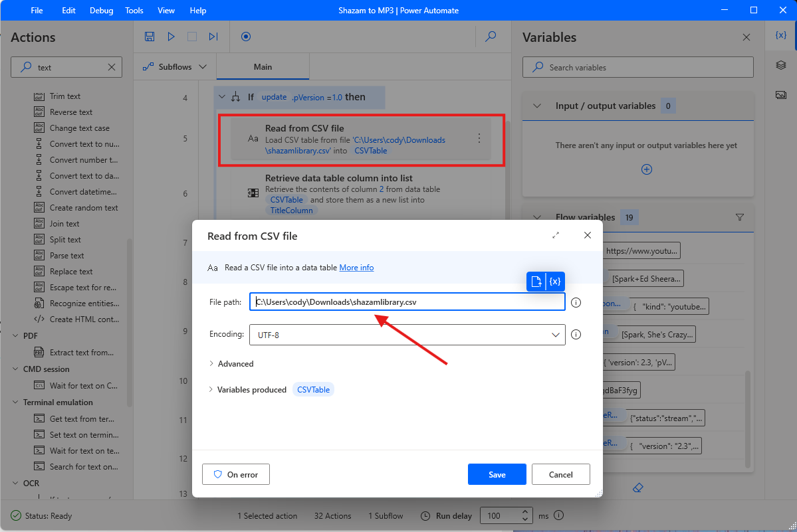Open the Subflows dropdown

174,66
